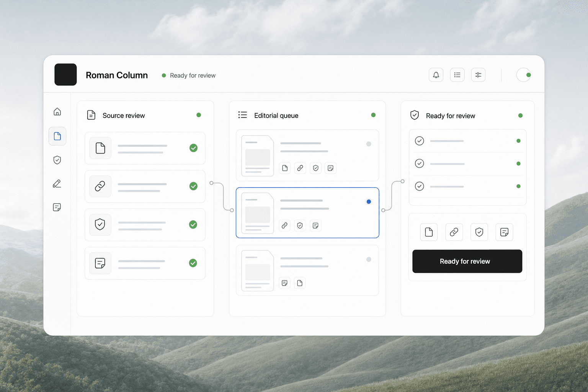Select the shield item in Source review
The height and width of the screenshot is (392, 588).
pyautogui.click(x=145, y=225)
